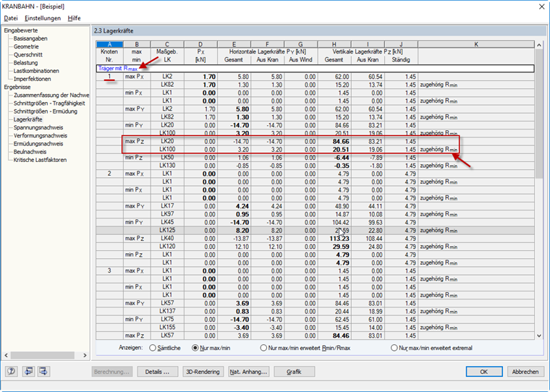Open Kritische Lastfaktoren in the navigator
The width and height of the screenshot is (550, 392).
click(40, 160)
